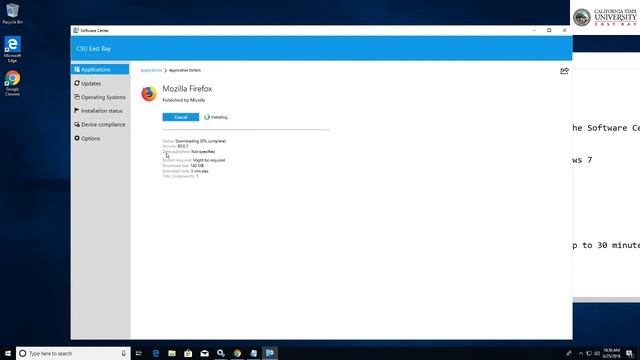The width and height of the screenshot is (640, 360).
Task: Click the installing spinner icon
Action: [x=207, y=117]
